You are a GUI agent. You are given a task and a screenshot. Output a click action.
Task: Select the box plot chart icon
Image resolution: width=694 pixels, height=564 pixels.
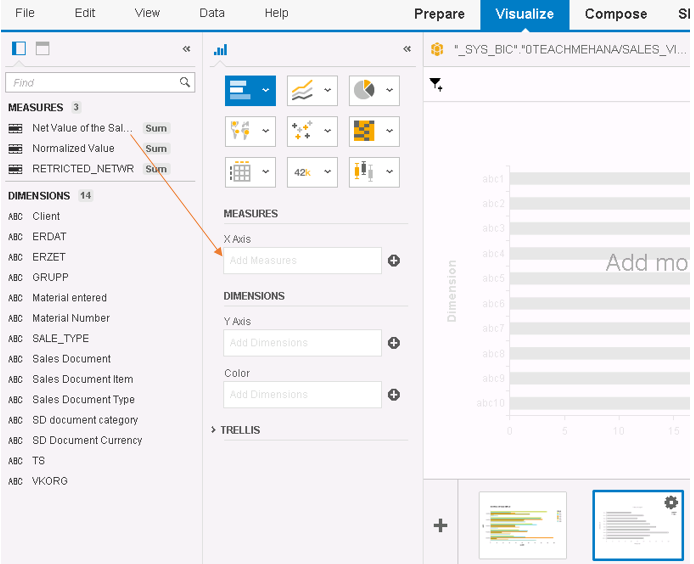[x=364, y=172]
